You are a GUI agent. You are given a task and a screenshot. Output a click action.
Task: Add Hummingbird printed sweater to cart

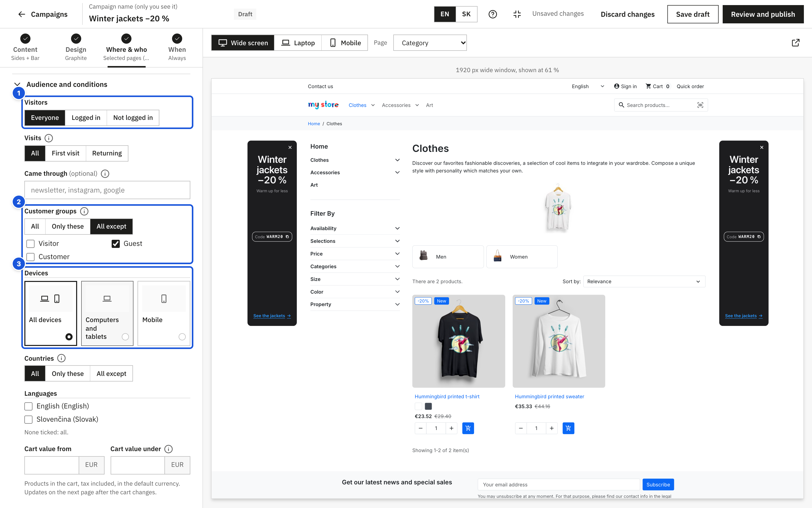coord(568,428)
